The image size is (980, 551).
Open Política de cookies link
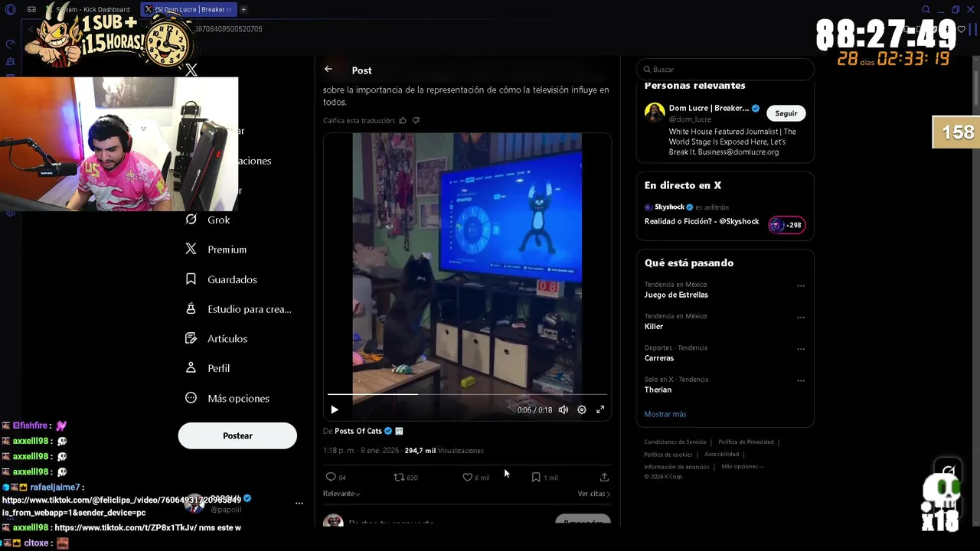pyautogui.click(x=668, y=454)
